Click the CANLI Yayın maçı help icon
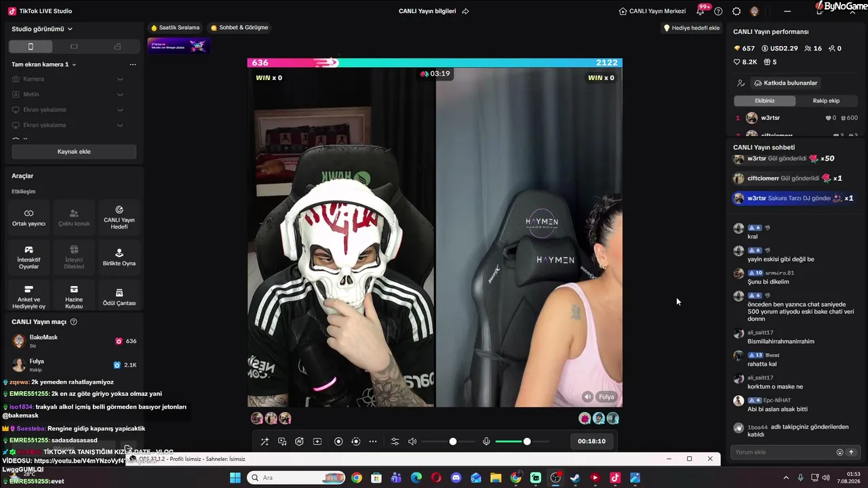868x488 pixels. 74,322
